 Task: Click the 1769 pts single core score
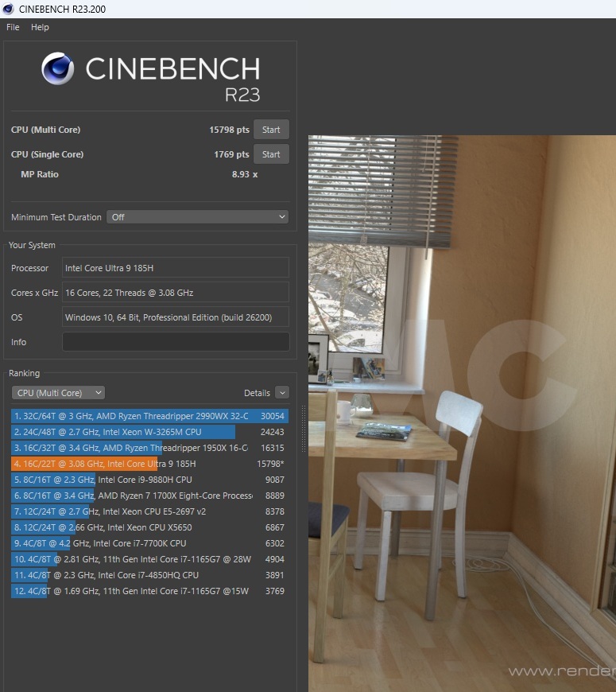231,154
